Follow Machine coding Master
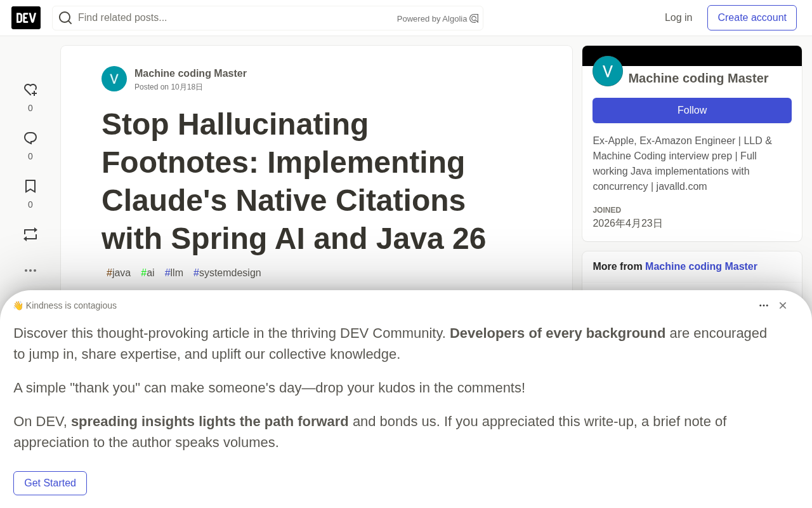Screen dimensions: 812x508 tap(692, 110)
